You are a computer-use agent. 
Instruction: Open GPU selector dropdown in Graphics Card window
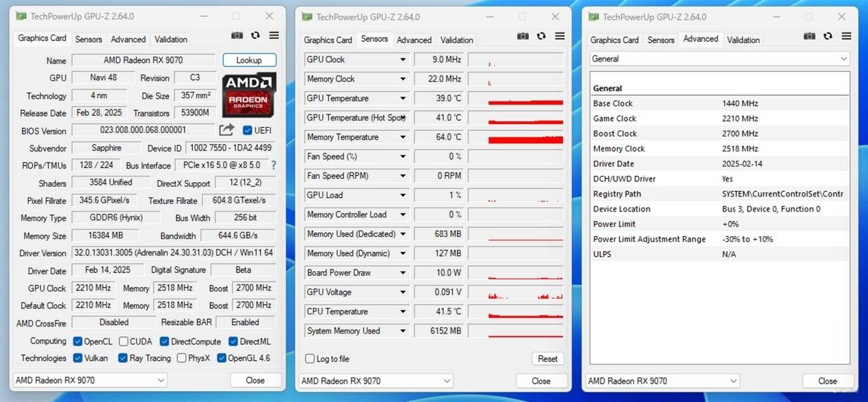tap(90, 380)
